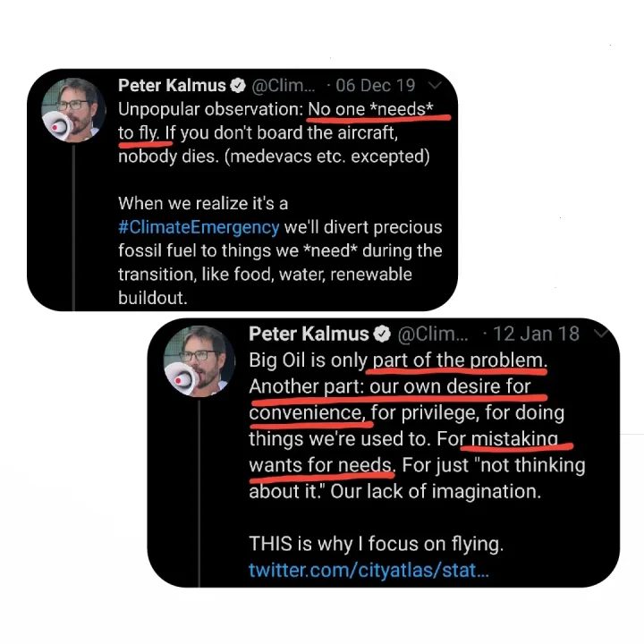
Task: Click the underlined "No one *needs*" text
Action: point(377,110)
